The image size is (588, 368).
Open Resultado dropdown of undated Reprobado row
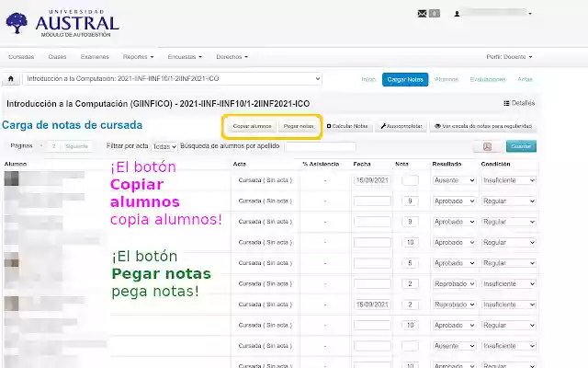454,284
